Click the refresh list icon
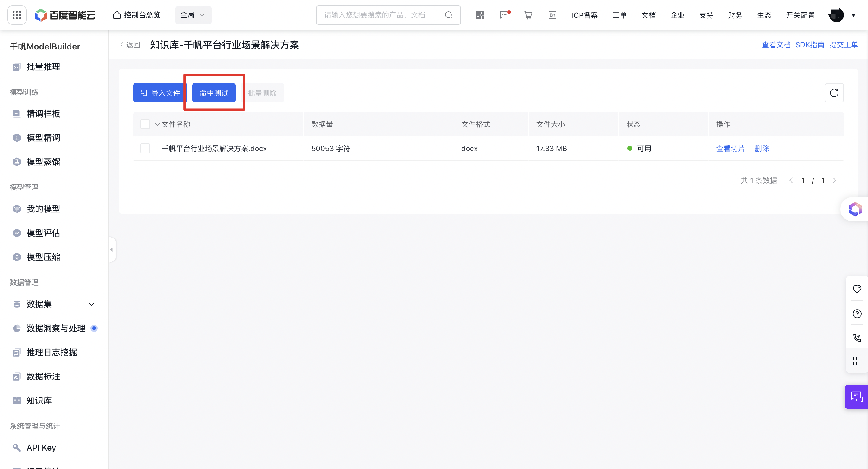The height and width of the screenshot is (469, 868). pyautogui.click(x=834, y=93)
